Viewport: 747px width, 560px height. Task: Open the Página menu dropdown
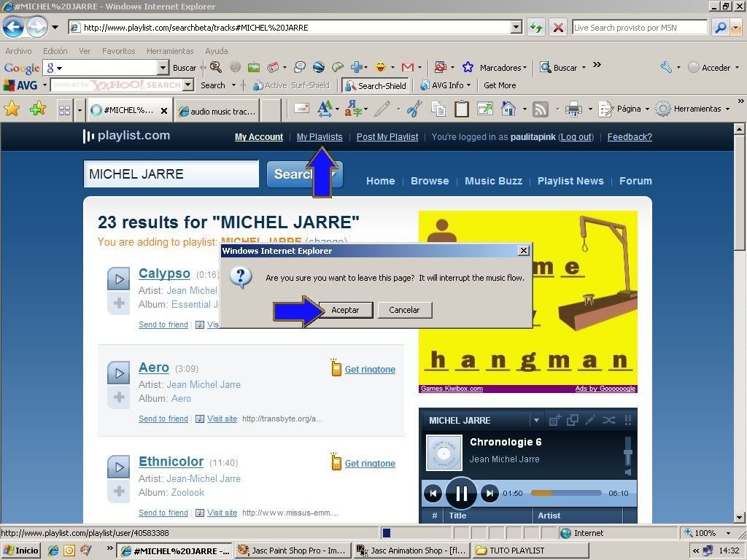[647, 109]
